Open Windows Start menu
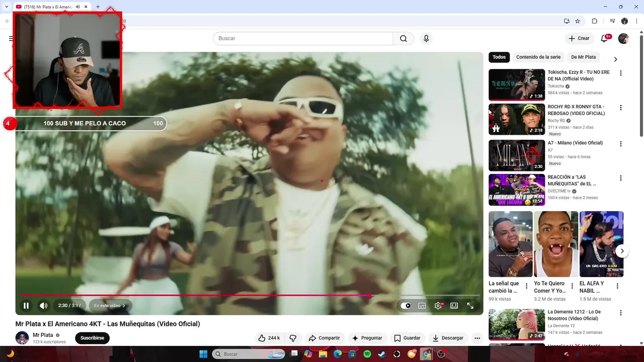644x362 pixels. [203, 354]
